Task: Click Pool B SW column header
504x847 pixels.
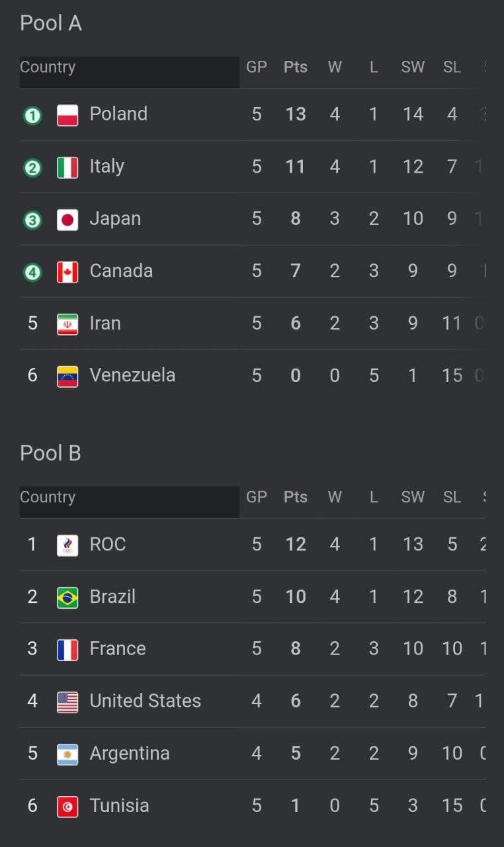Action: pyautogui.click(x=413, y=497)
